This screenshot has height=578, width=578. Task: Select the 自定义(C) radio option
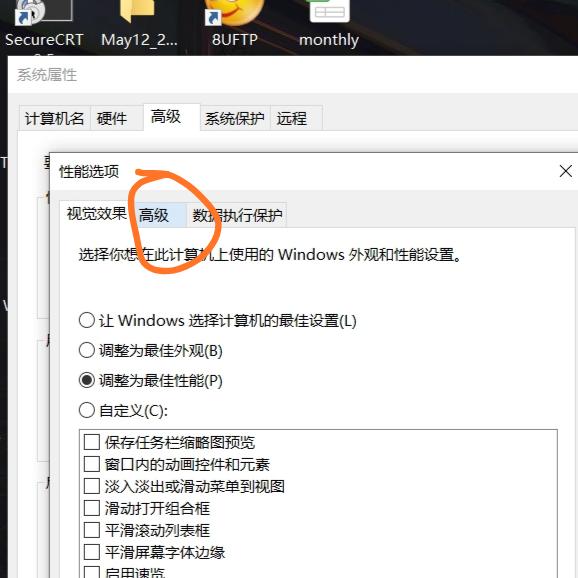coord(87,410)
